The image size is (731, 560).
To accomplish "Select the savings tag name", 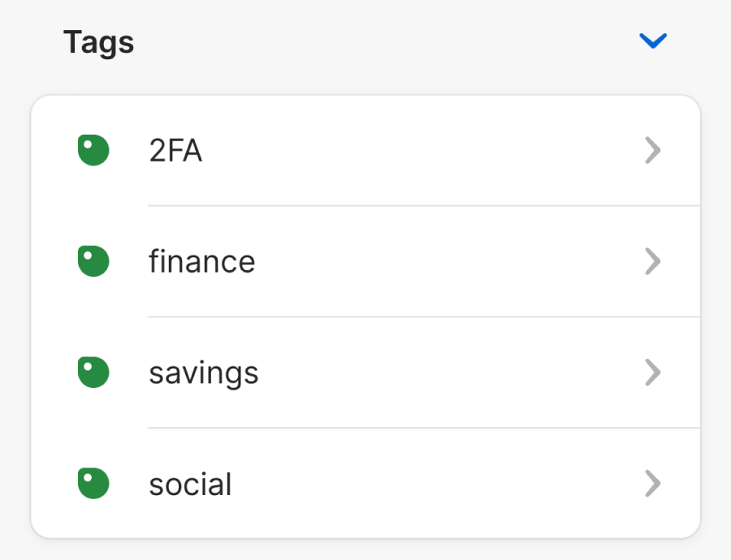I will click(x=203, y=372).
